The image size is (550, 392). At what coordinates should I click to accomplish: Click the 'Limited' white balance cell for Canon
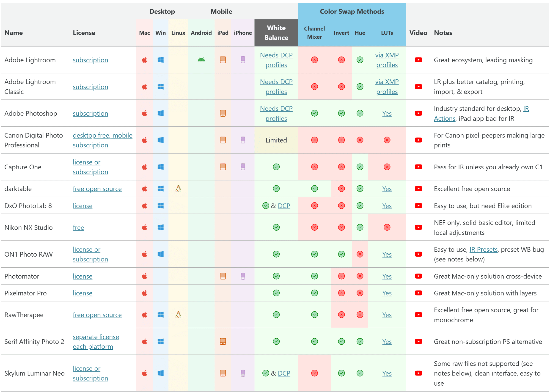(276, 140)
